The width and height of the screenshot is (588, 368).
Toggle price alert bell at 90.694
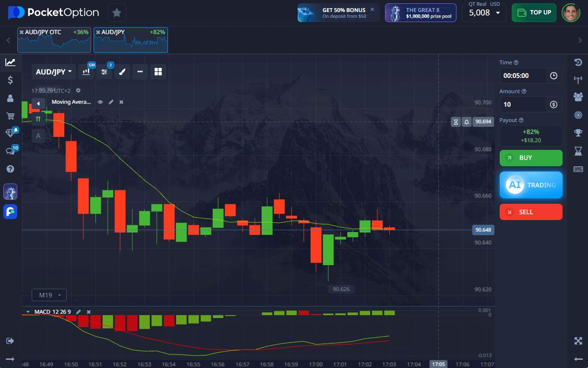click(x=466, y=122)
